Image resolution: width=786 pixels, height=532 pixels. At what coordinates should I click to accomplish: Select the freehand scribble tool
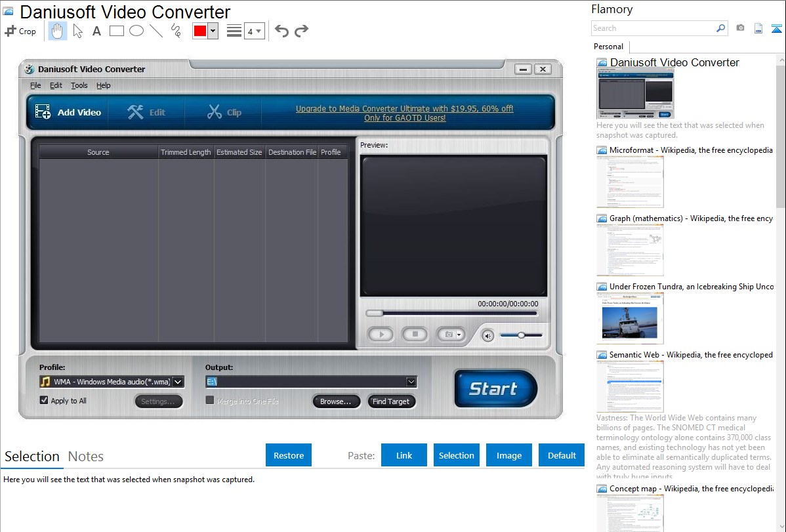[x=176, y=31]
